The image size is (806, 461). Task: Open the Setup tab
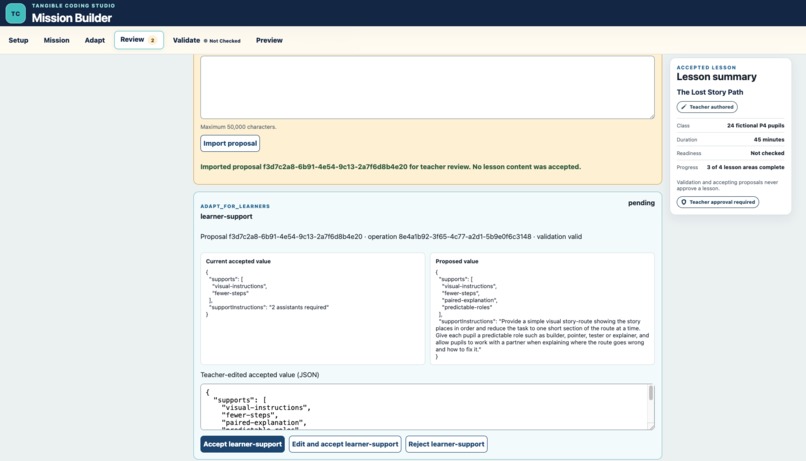[x=19, y=40]
